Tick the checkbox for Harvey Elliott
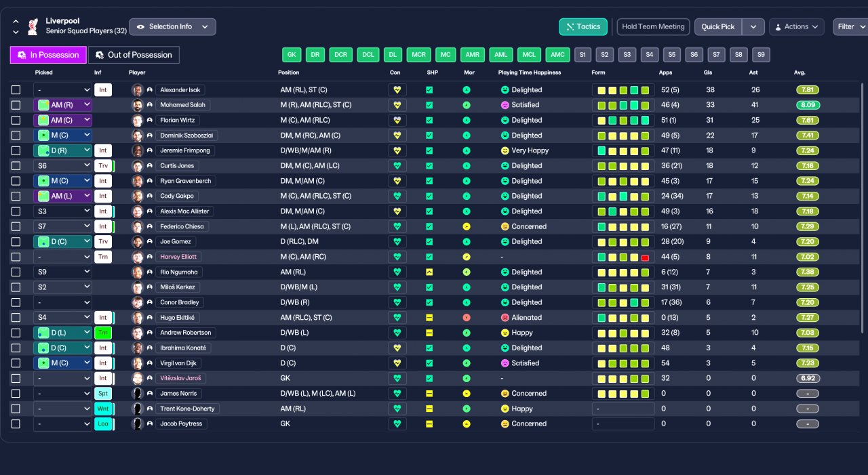Image resolution: width=868 pixels, height=475 pixels. (16, 257)
